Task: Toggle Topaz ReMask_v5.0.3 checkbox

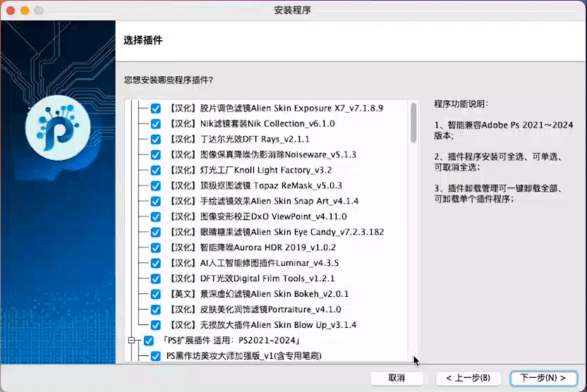Action: pyautogui.click(x=156, y=185)
